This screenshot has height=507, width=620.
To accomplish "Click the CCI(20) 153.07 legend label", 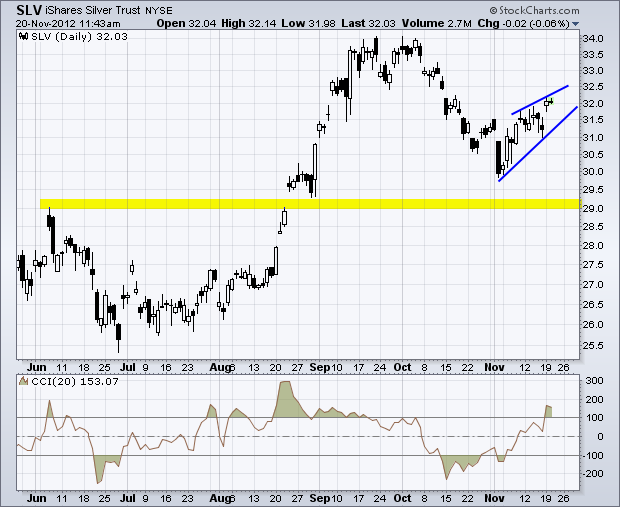I will 75,382.
